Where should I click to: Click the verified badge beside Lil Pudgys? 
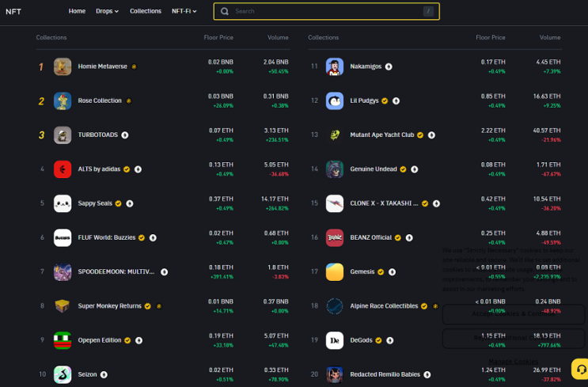[385, 101]
